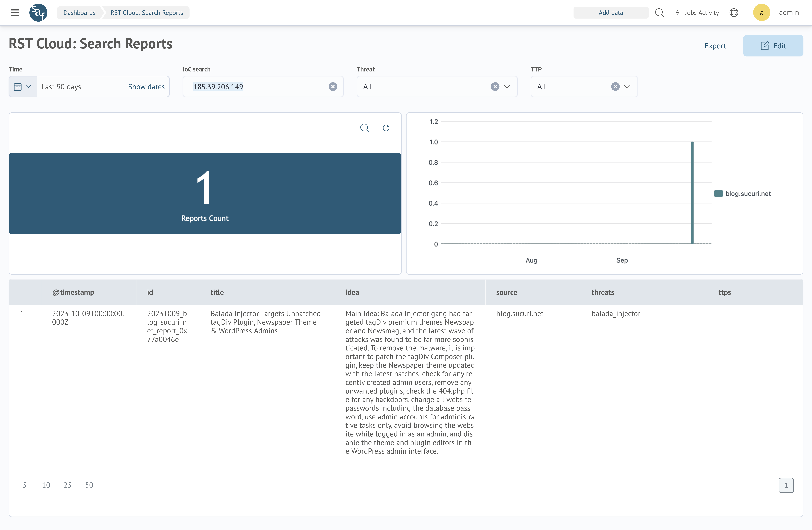The width and height of the screenshot is (812, 530).
Task: Click the header search magnifier icon
Action: click(x=659, y=13)
